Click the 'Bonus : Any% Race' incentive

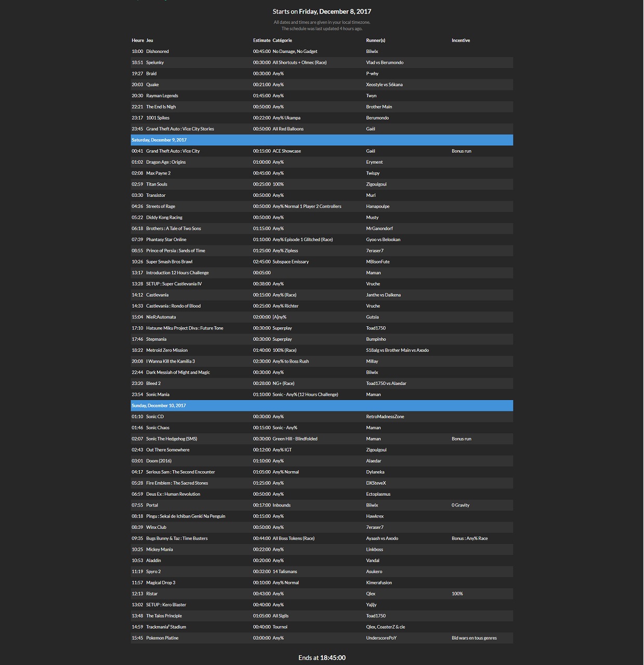pyautogui.click(x=470, y=539)
